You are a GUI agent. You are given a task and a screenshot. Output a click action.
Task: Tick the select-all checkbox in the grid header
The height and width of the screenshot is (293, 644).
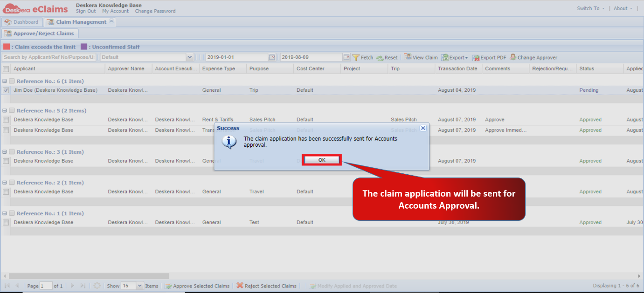(x=6, y=68)
